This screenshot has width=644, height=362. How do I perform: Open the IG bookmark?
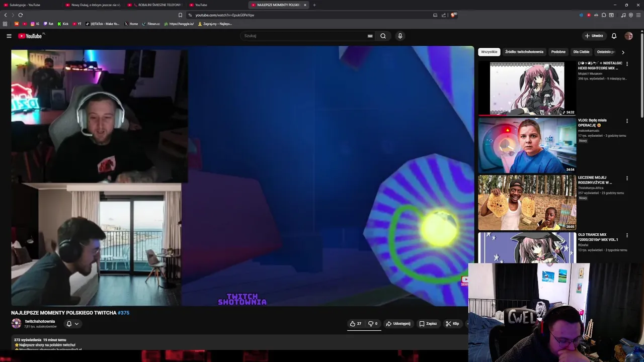(35, 24)
